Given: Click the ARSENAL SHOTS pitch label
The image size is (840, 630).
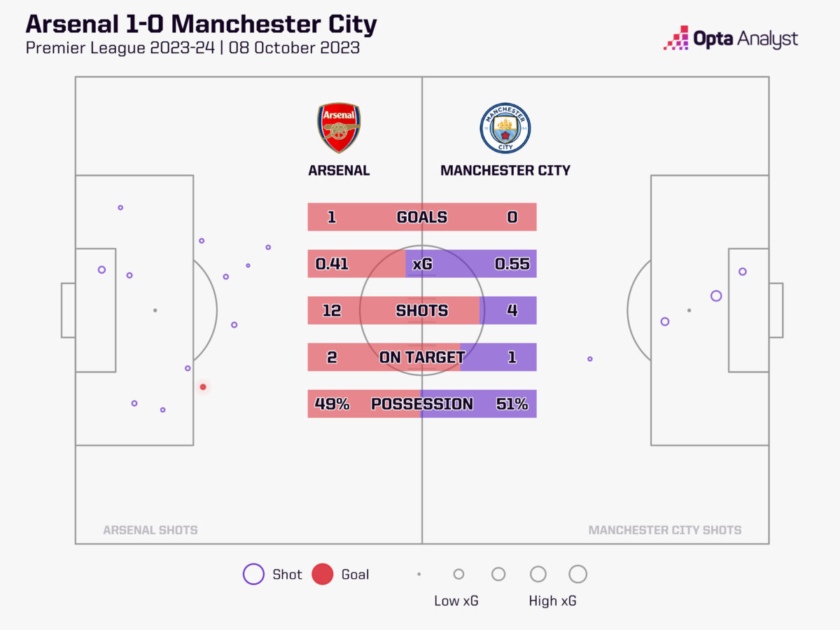Looking at the screenshot, I should point(150,530).
